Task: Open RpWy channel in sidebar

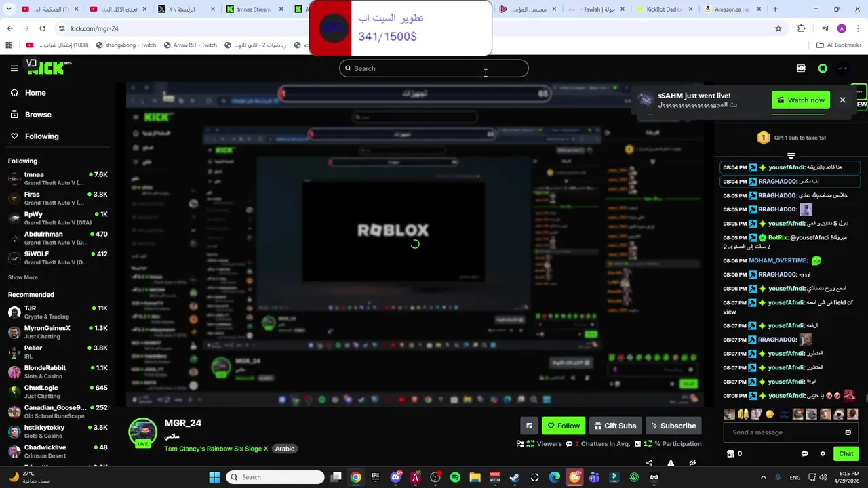Action: pyautogui.click(x=58, y=218)
